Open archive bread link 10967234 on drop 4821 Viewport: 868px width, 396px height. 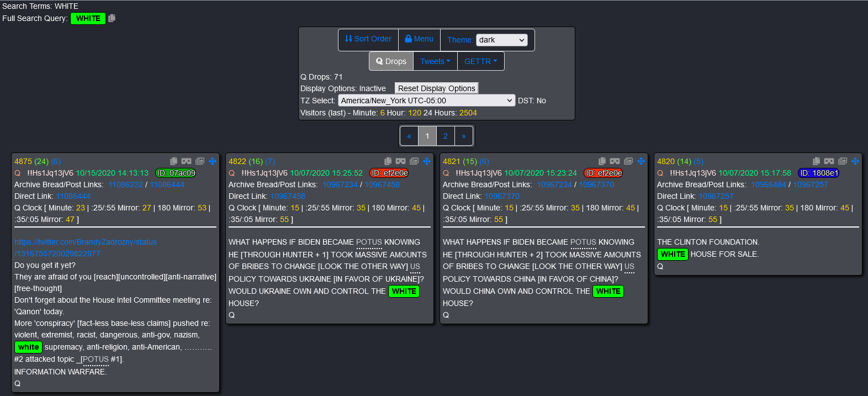click(554, 184)
